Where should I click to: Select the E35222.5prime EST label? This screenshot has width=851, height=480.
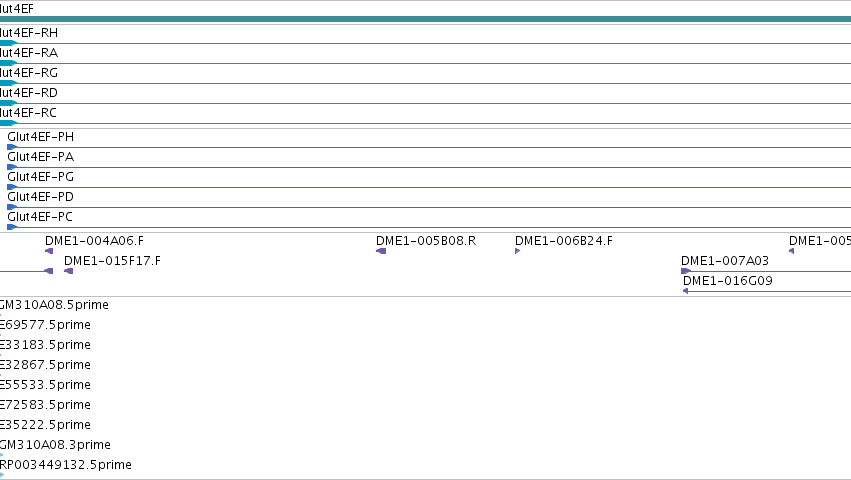point(46,425)
